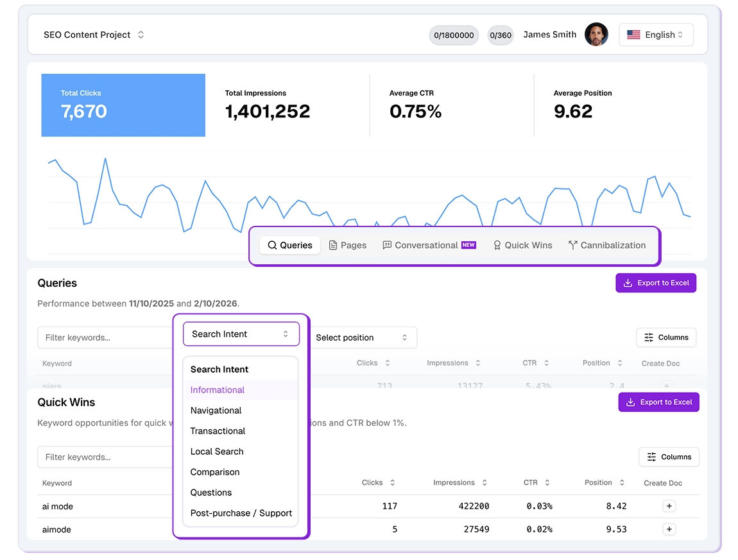The image size is (738, 560).
Task: Open the Select position dropdown
Action: coord(364,337)
